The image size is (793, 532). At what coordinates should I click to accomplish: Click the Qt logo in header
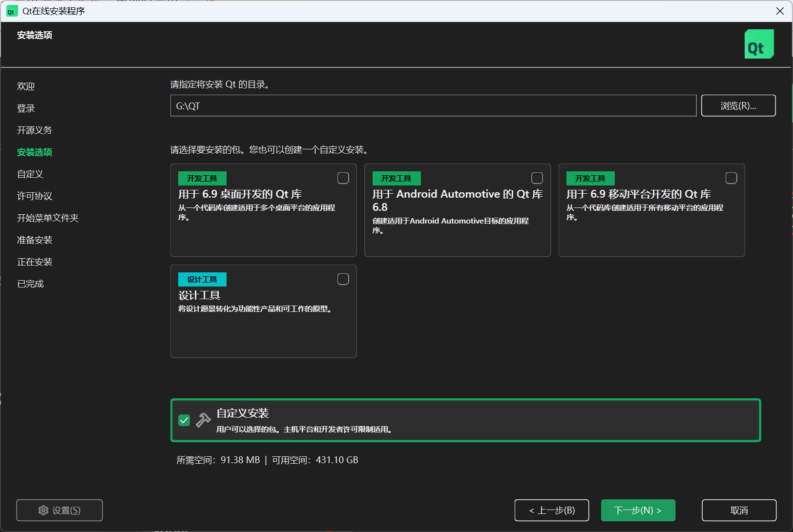point(759,44)
